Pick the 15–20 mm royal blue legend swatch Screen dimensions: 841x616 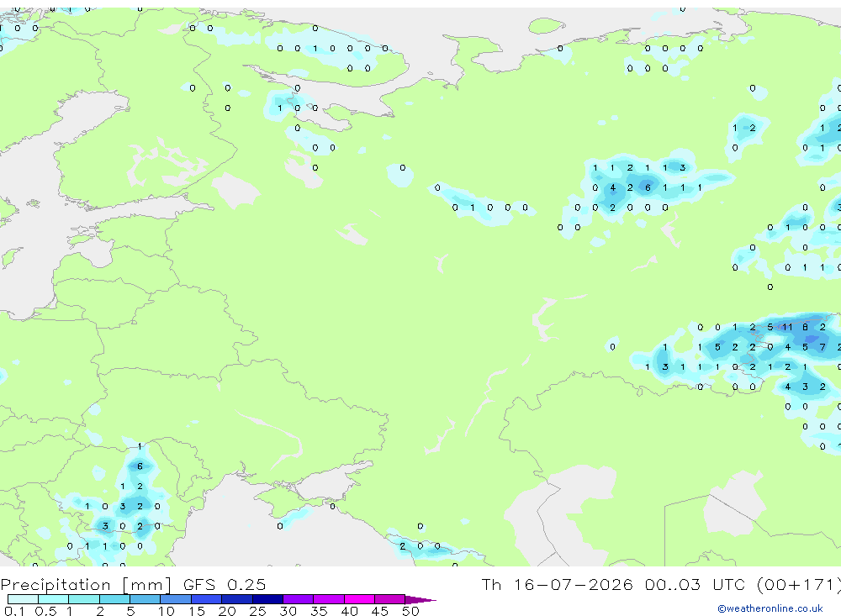[206, 599]
